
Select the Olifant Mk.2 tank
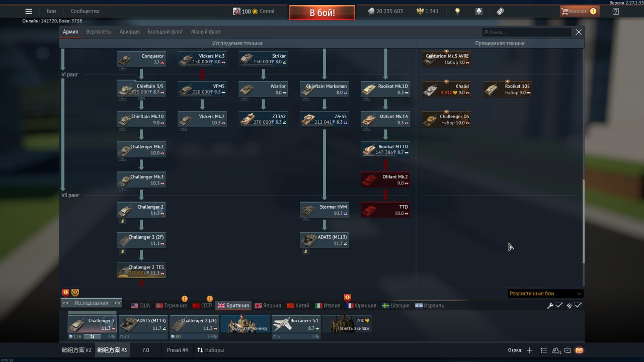[385, 180]
